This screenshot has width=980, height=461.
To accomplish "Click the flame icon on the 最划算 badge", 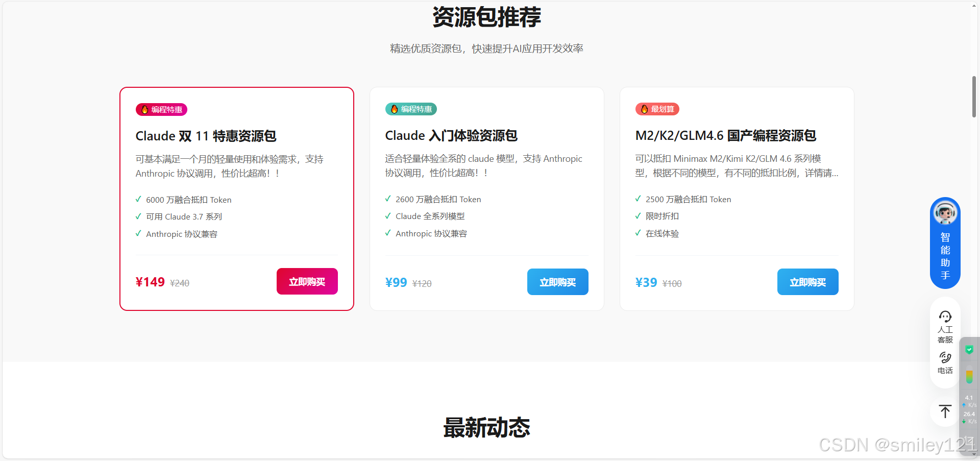I will [644, 109].
